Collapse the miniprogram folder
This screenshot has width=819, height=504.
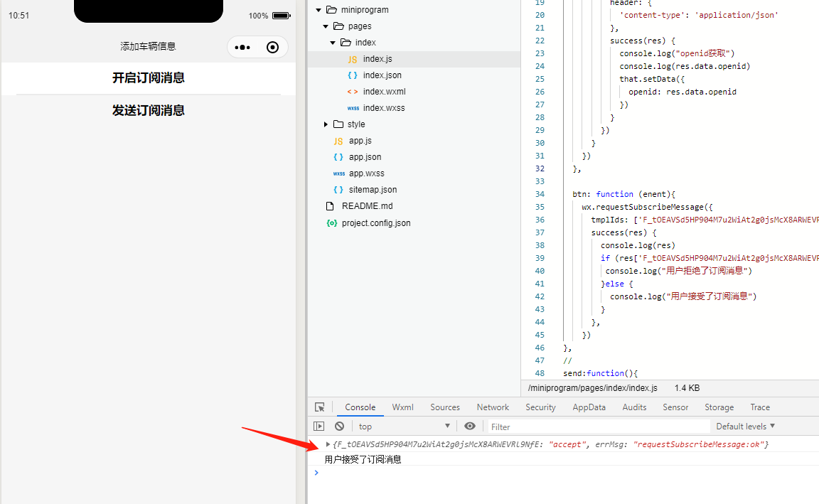tap(318, 9)
